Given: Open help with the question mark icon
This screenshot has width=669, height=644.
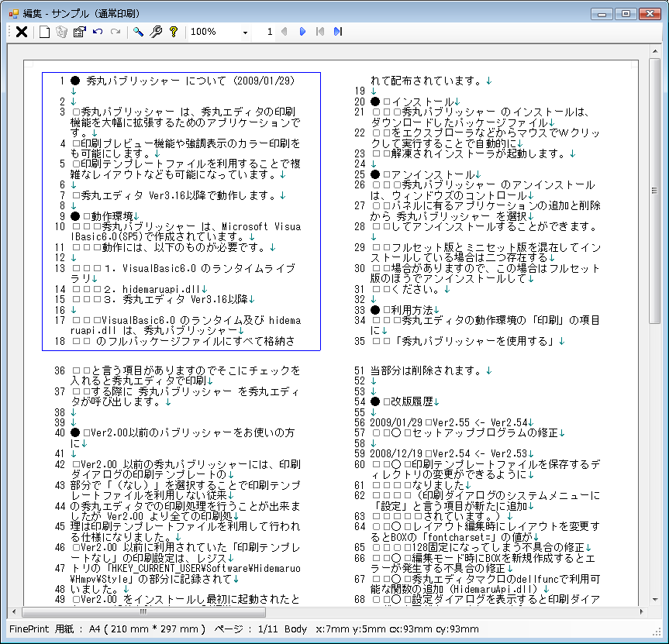Looking at the screenshot, I should (x=173, y=32).
